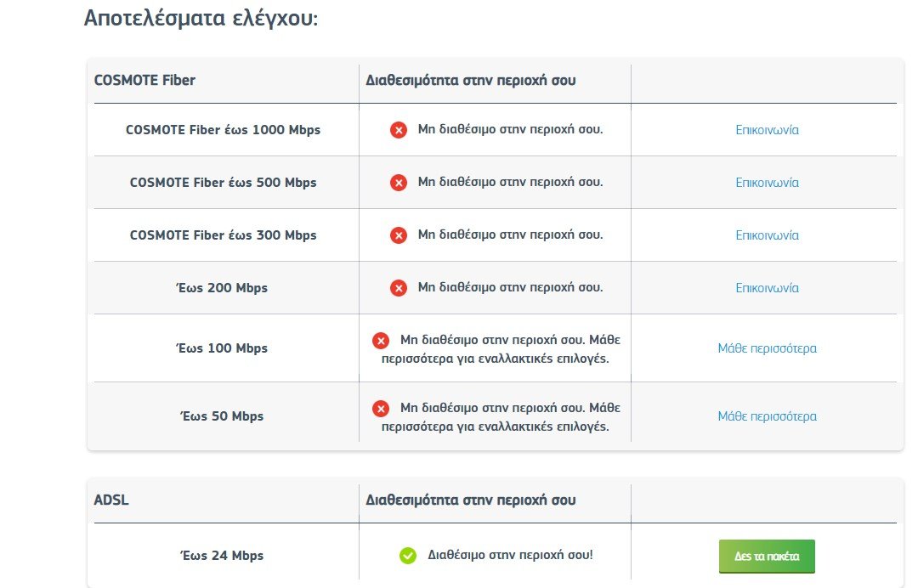Click red X icon in Έως 200 Mbps row
The image size is (918, 588).
point(399,288)
